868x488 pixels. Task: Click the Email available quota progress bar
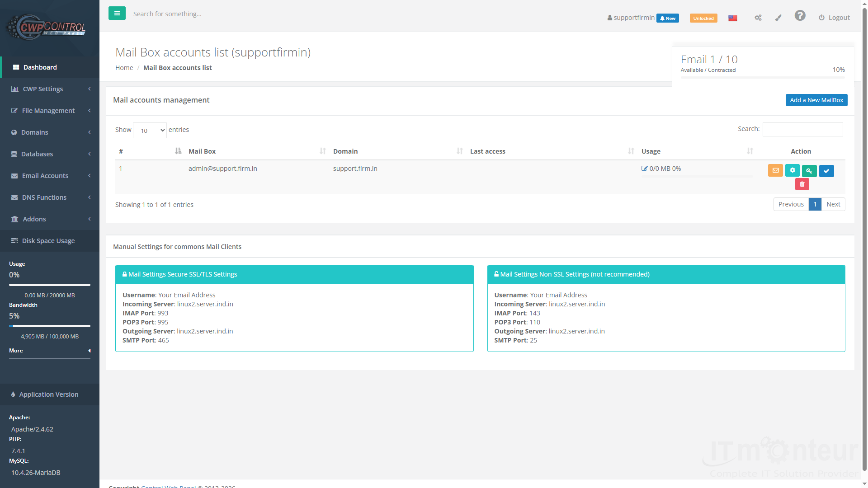pos(763,78)
